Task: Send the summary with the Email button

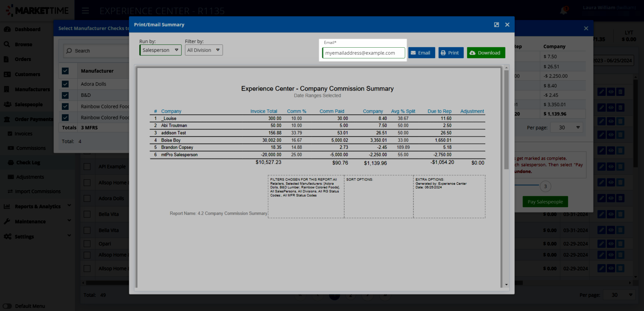Action: pos(422,53)
